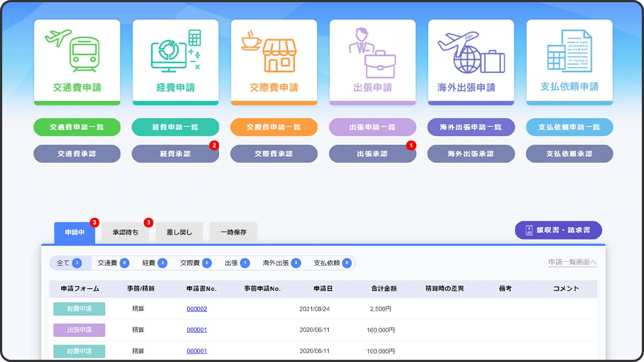Go to 海外出張申請一覧 list
The height and width of the screenshot is (362, 644).
tap(471, 127)
